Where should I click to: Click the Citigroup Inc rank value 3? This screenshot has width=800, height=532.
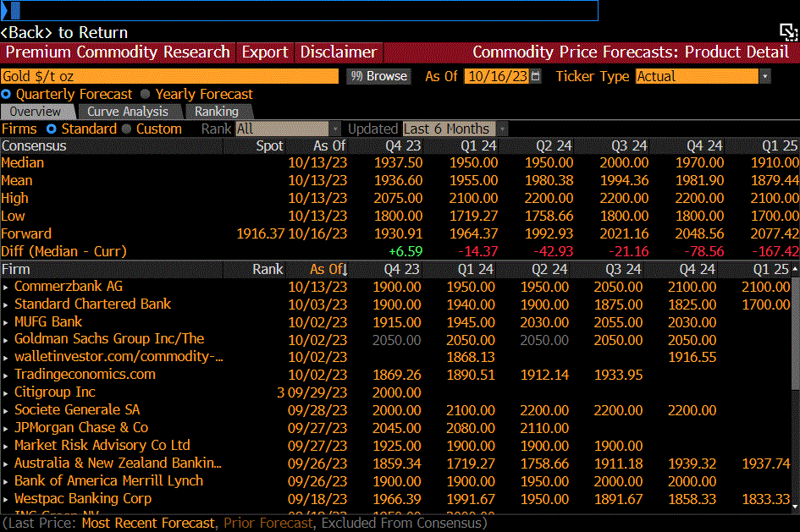(x=280, y=393)
